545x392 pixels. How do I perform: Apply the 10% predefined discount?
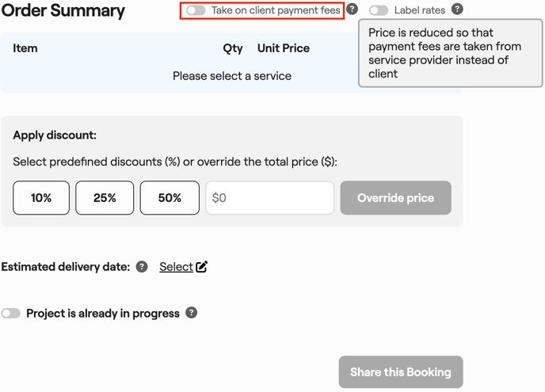point(41,198)
